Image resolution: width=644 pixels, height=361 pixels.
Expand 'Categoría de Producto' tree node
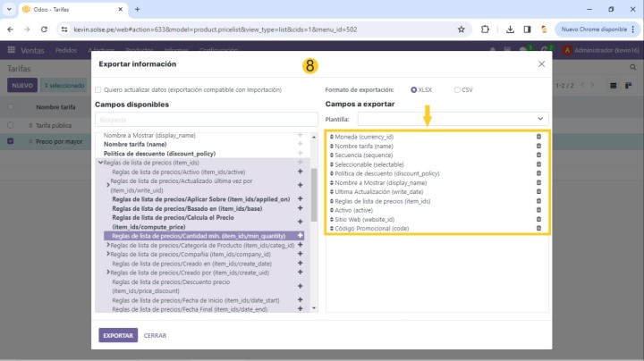coord(108,245)
